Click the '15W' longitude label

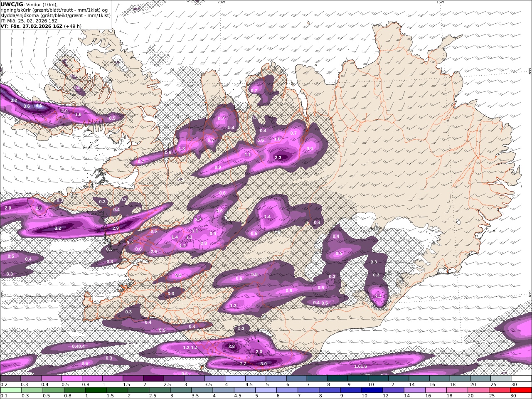[x=440, y=2]
